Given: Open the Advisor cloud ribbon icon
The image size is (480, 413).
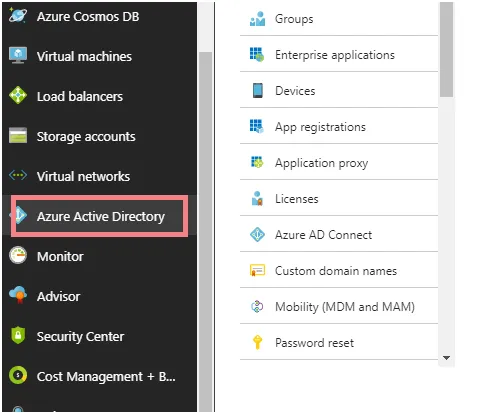Looking at the screenshot, I should [18, 295].
